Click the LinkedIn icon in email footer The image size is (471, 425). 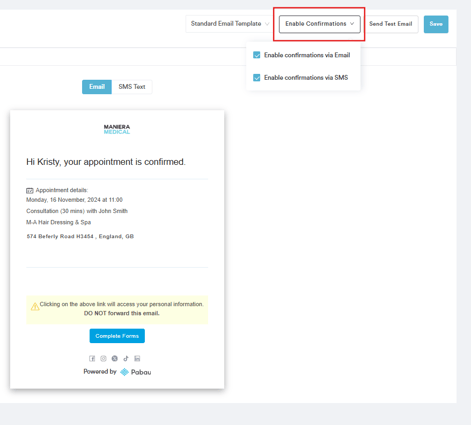(x=137, y=358)
